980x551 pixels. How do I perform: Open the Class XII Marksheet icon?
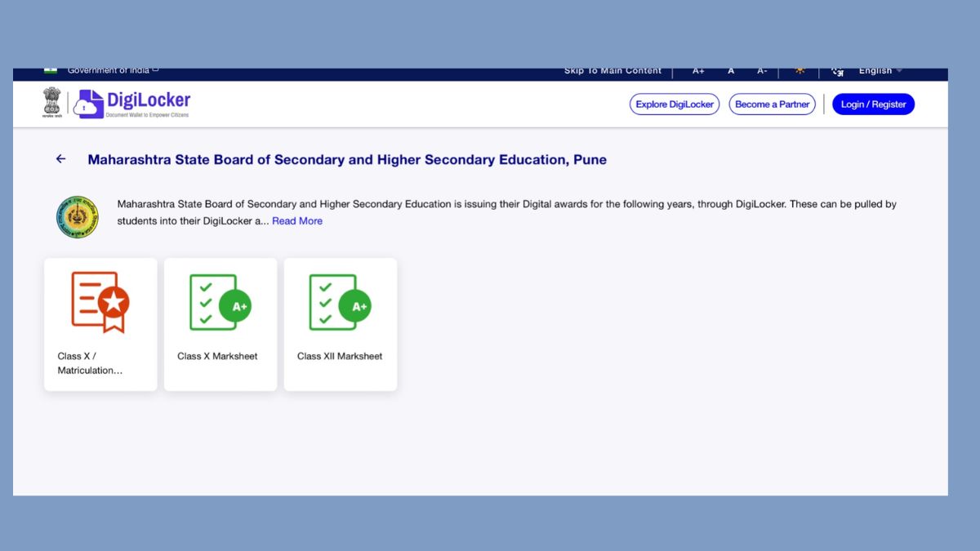(x=340, y=302)
